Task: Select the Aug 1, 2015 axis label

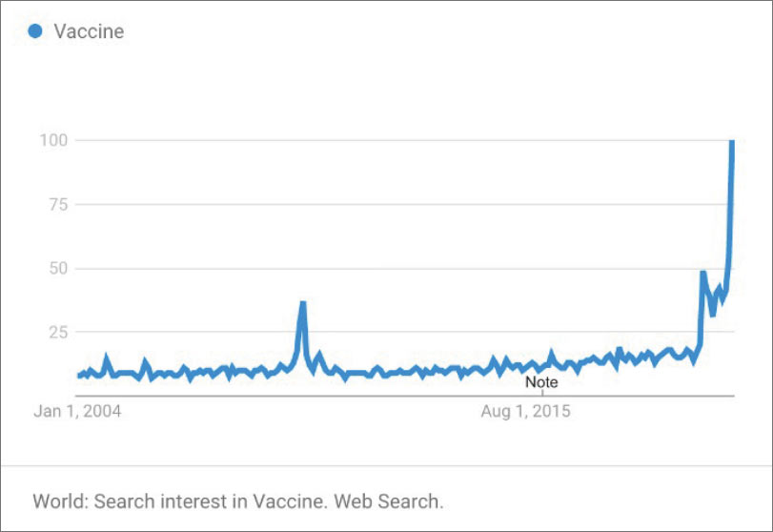Action: tap(525, 411)
